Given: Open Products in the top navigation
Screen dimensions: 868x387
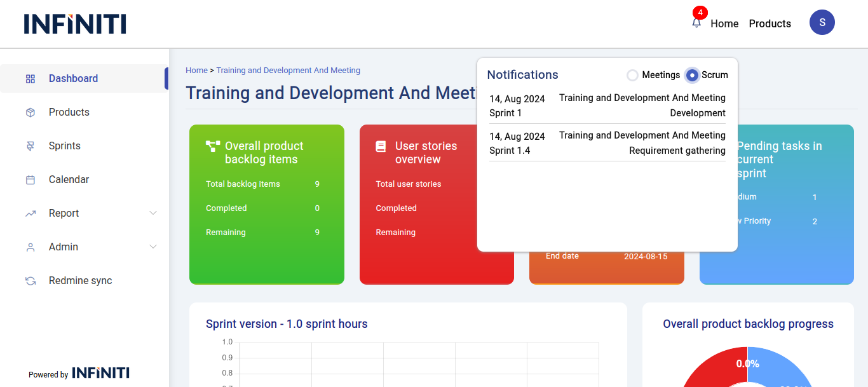Looking at the screenshot, I should pyautogui.click(x=770, y=24).
